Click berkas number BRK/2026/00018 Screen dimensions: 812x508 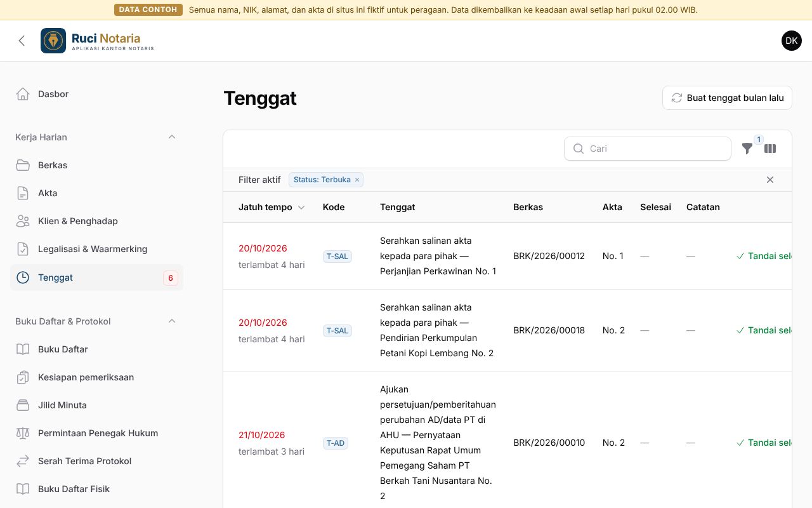549,330
